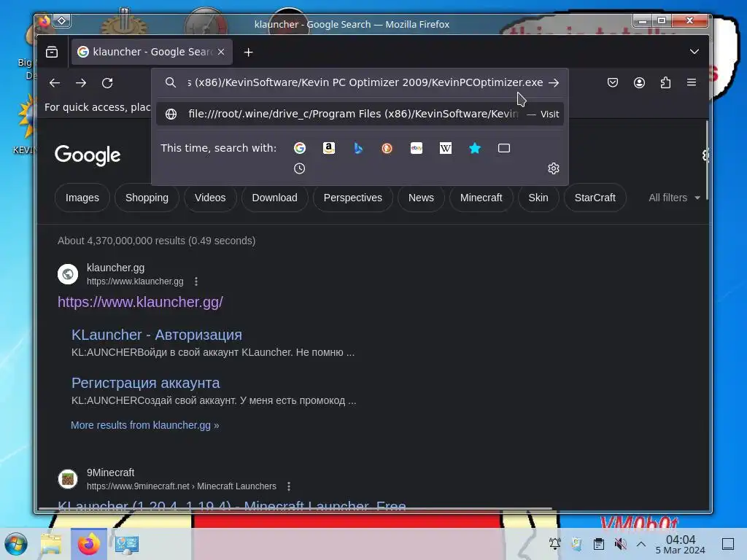Filter results by Images
Viewport: 747px width, 560px height.
[x=82, y=198]
